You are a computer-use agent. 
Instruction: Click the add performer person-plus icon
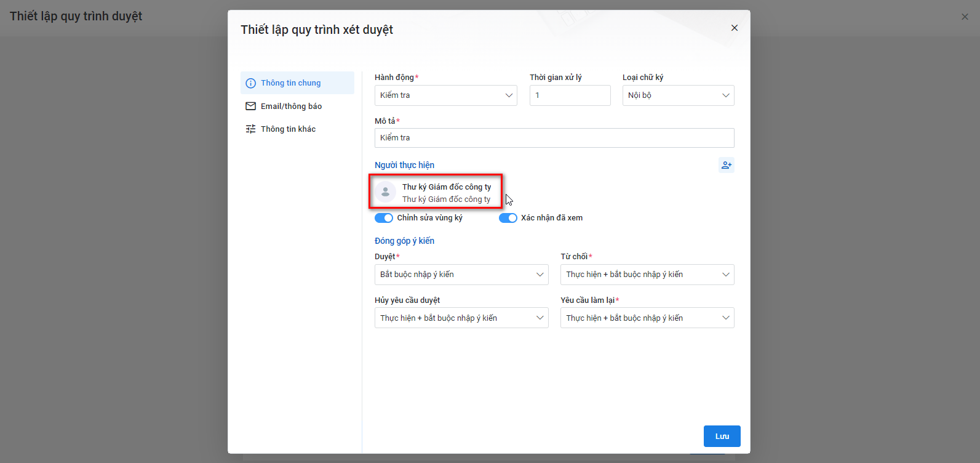click(x=727, y=165)
